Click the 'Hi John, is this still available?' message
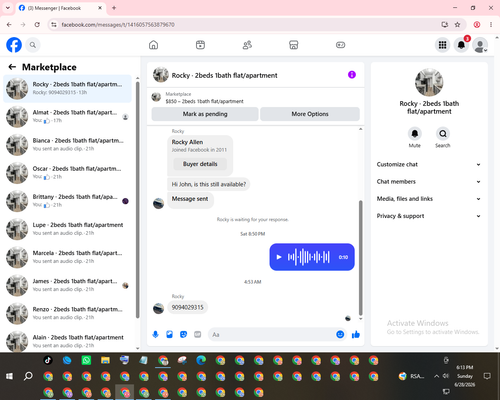Image resolution: width=500 pixels, height=400 pixels. (209, 184)
